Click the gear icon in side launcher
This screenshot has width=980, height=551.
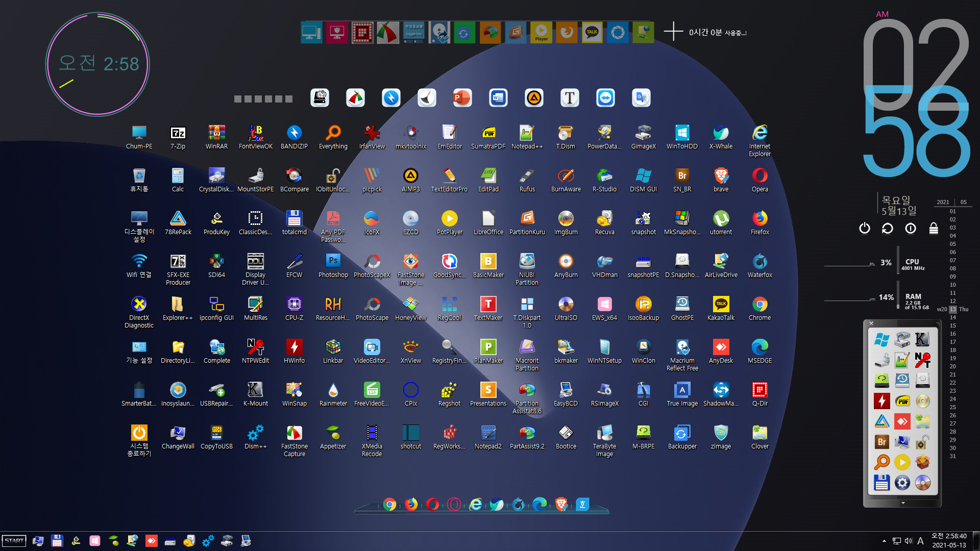pyautogui.click(x=902, y=483)
